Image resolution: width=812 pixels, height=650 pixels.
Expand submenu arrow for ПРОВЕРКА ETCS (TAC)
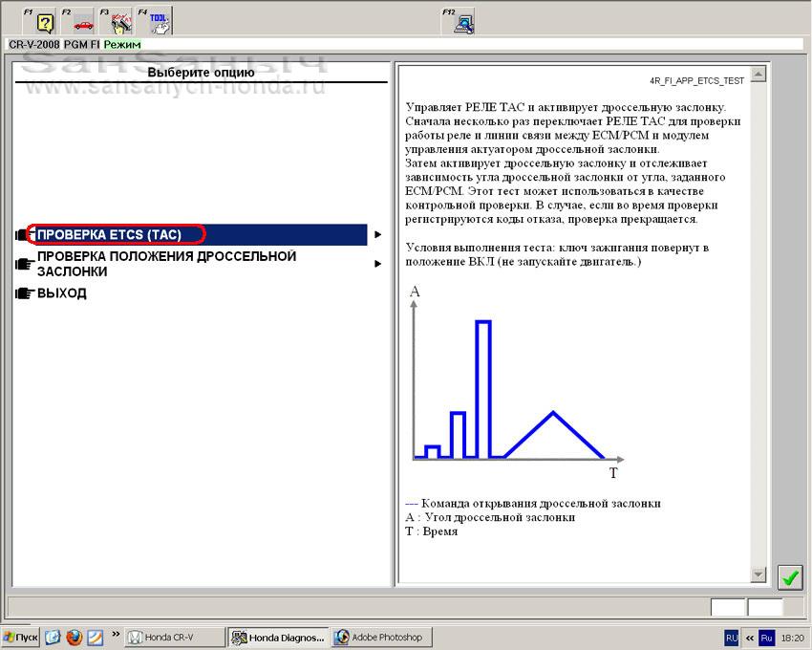(378, 235)
